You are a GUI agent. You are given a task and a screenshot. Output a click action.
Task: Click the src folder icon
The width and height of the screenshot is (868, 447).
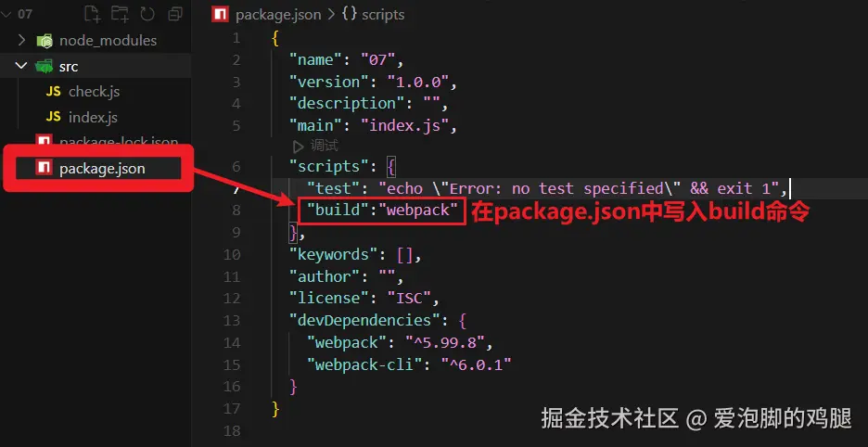(x=44, y=67)
